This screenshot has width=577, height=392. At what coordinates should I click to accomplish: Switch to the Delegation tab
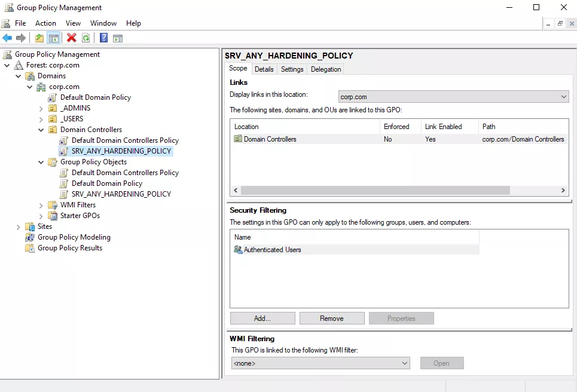point(326,69)
